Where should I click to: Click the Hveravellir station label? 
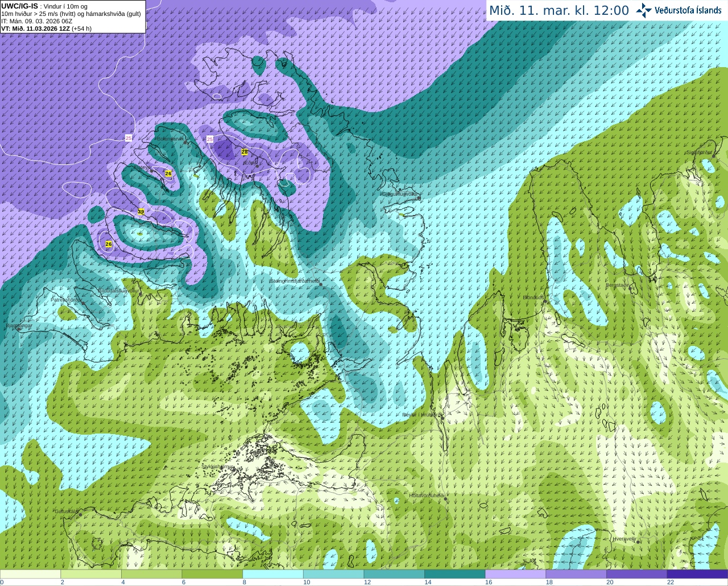624,538
